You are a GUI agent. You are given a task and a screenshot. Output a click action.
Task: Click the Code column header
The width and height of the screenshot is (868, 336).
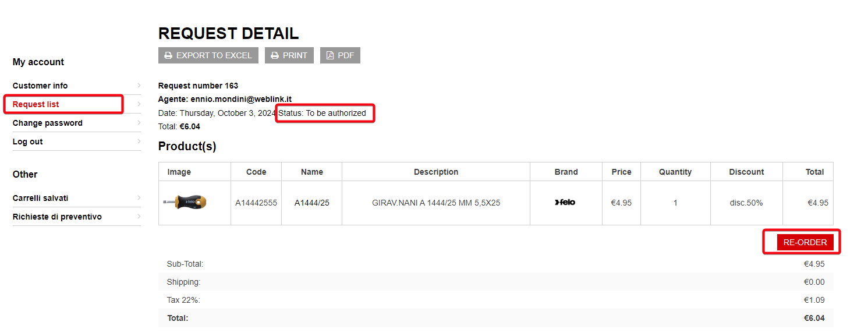pos(256,172)
